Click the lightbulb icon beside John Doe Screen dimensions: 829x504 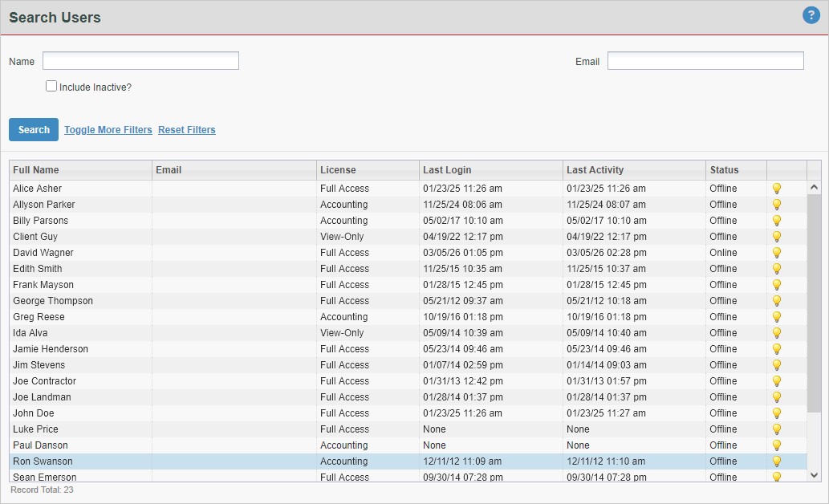pyautogui.click(x=776, y=413)
